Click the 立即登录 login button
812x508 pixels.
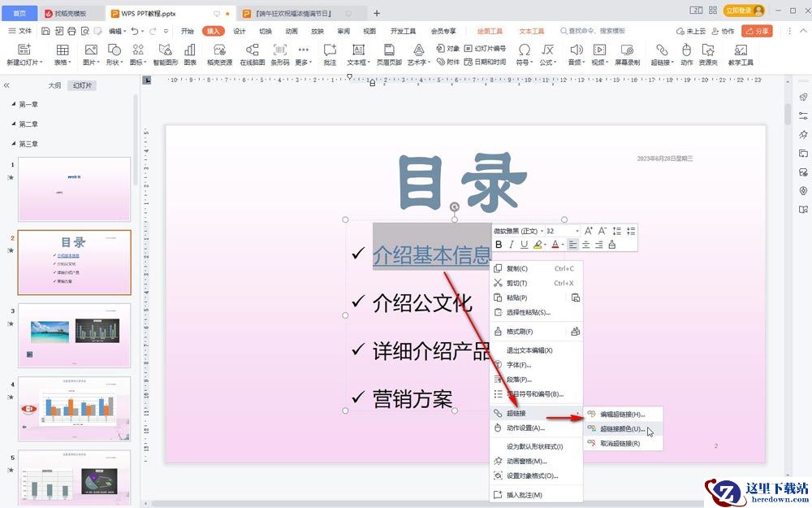tap(744, 11)
